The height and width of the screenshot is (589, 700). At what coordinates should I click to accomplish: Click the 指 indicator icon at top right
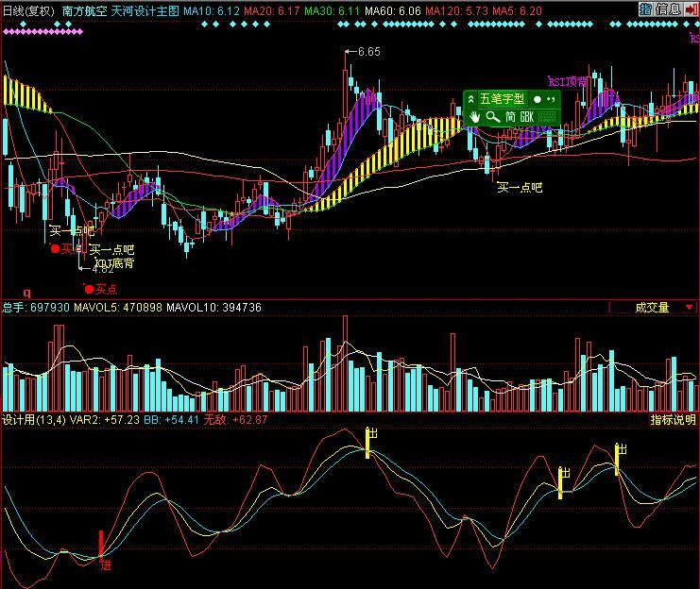click(645, 9)
